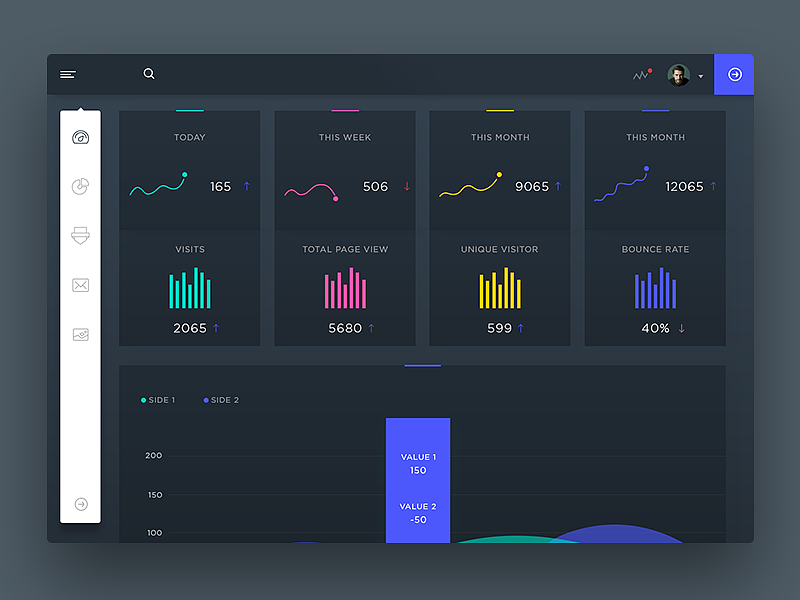Click the circled arrow at sidebar bottom
This screenshot has height=600, width=800.
[x=81, y=504]
